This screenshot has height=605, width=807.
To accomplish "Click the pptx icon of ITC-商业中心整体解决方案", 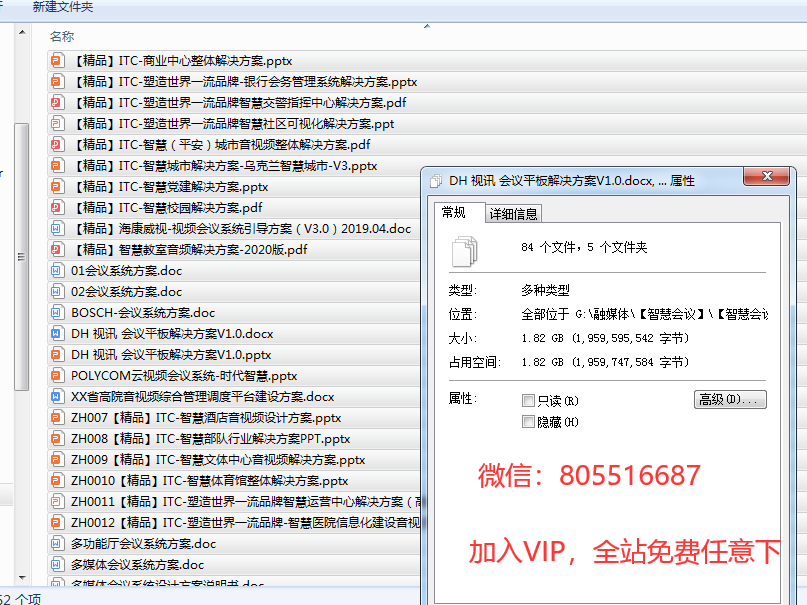I will 57,61.
